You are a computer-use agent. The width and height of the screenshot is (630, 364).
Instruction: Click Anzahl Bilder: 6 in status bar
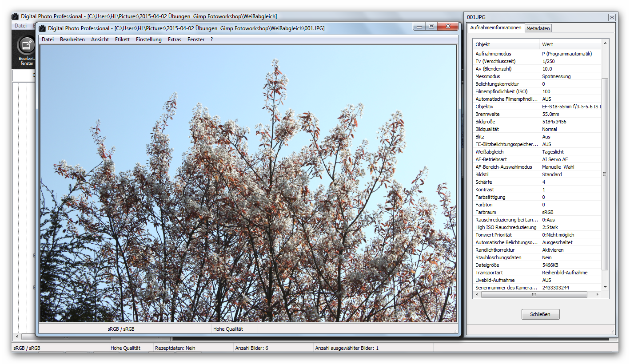(x=251, y=348)
